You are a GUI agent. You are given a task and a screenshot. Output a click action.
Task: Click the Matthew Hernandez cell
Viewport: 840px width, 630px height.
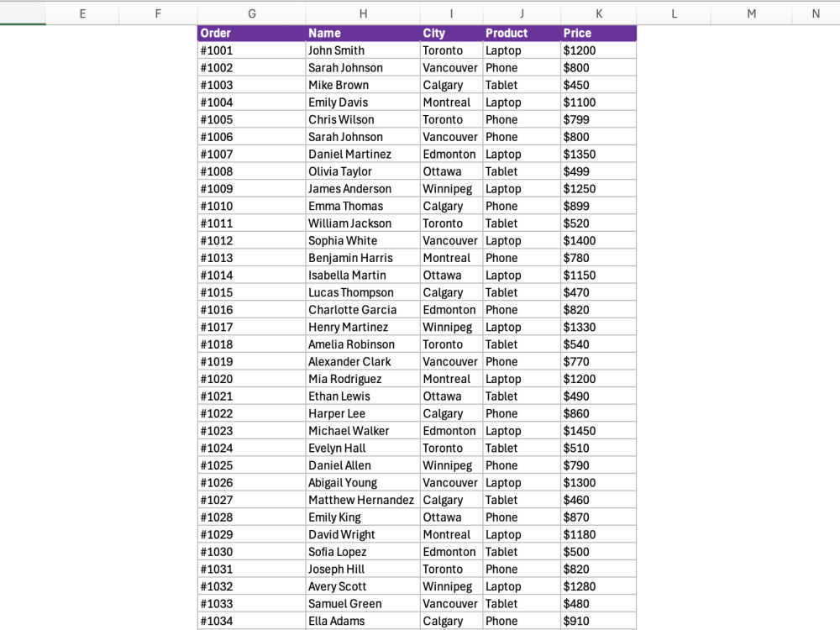363,499
